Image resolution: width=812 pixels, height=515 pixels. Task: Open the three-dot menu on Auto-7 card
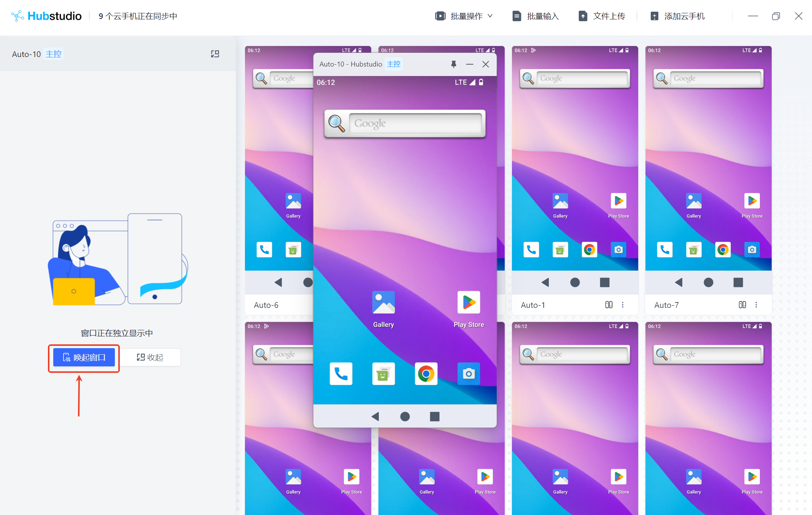[756, 305]
